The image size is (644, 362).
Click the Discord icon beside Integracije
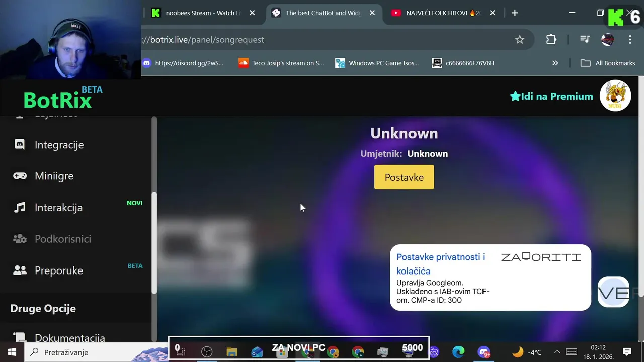pyautogui.click(x=20, y=145)
